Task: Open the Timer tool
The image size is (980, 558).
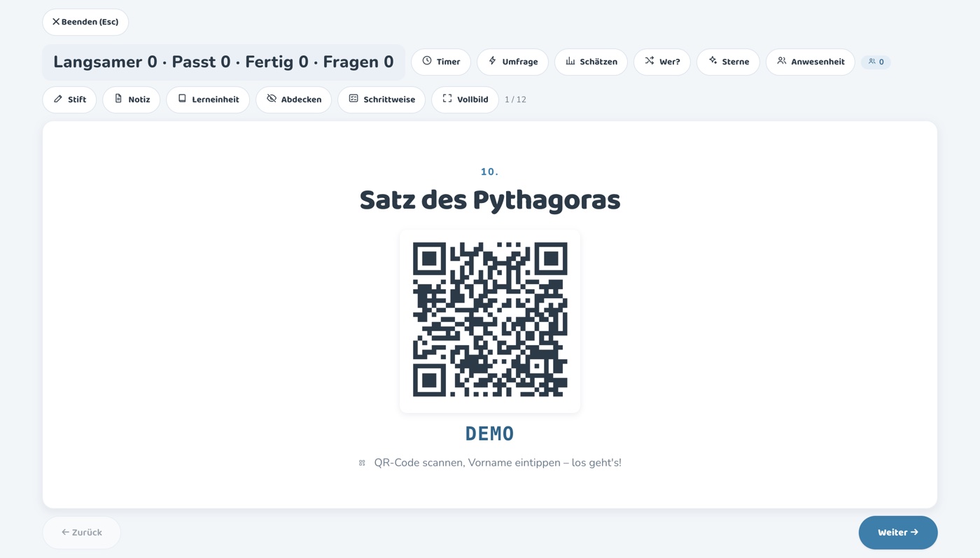Action: [441, 62]
